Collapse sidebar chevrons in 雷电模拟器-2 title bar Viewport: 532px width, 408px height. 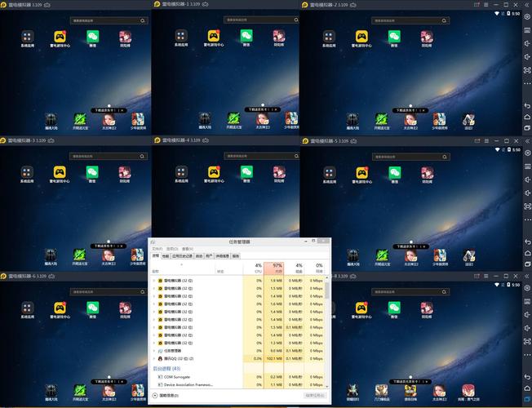527,5
